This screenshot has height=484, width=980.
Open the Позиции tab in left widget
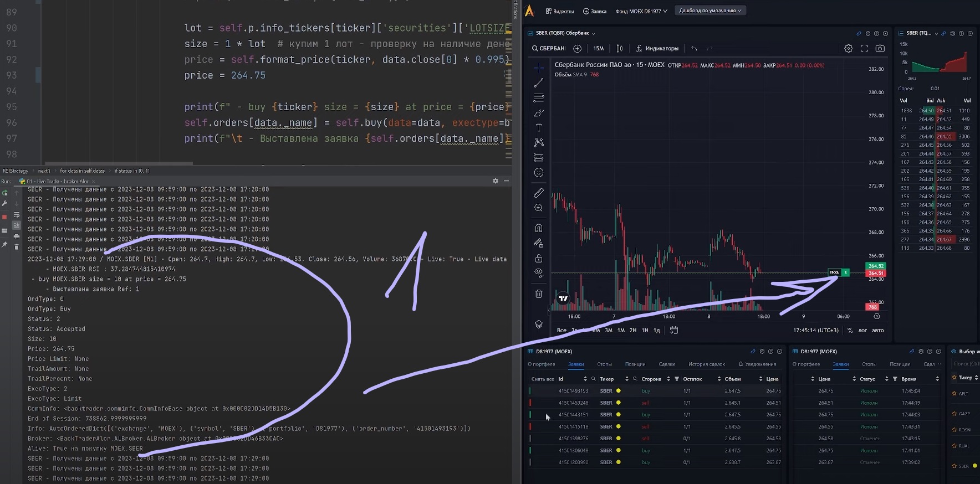tap(635, 364)
